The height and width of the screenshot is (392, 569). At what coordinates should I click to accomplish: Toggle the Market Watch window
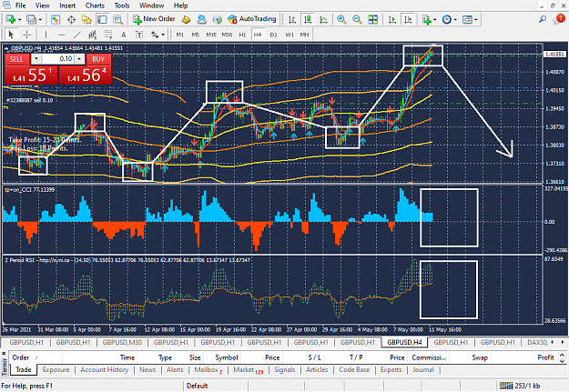pos(56,19)
